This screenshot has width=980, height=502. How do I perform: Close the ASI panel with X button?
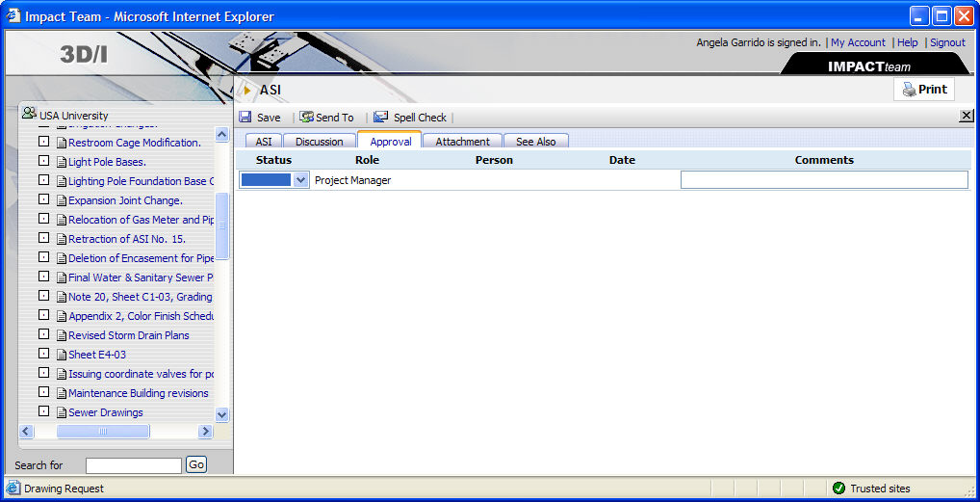(x=967, y=116)
